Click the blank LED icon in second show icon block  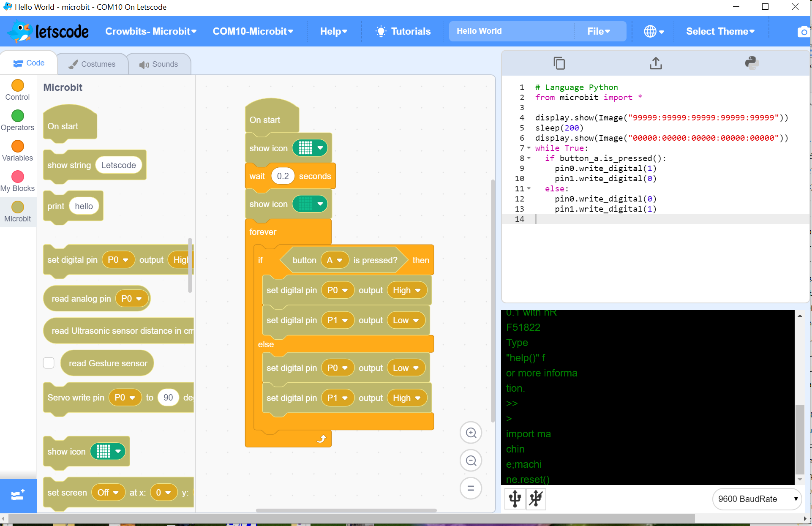coord(305,204)
